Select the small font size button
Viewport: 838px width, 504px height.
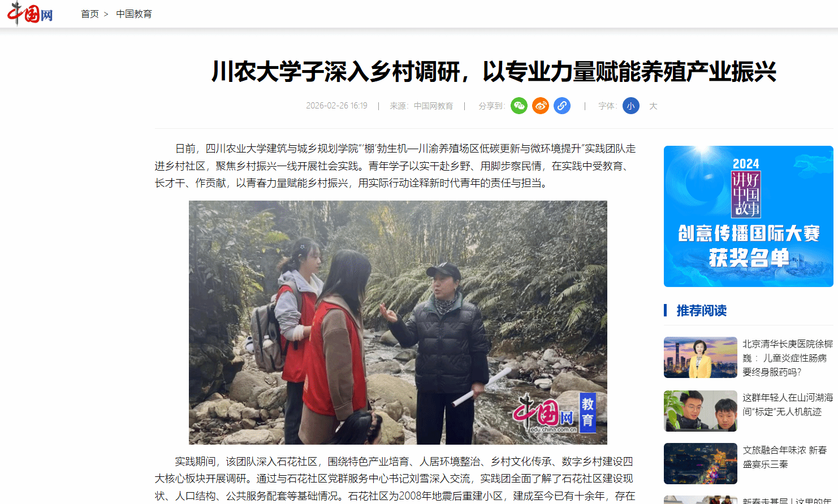(631, 106)
